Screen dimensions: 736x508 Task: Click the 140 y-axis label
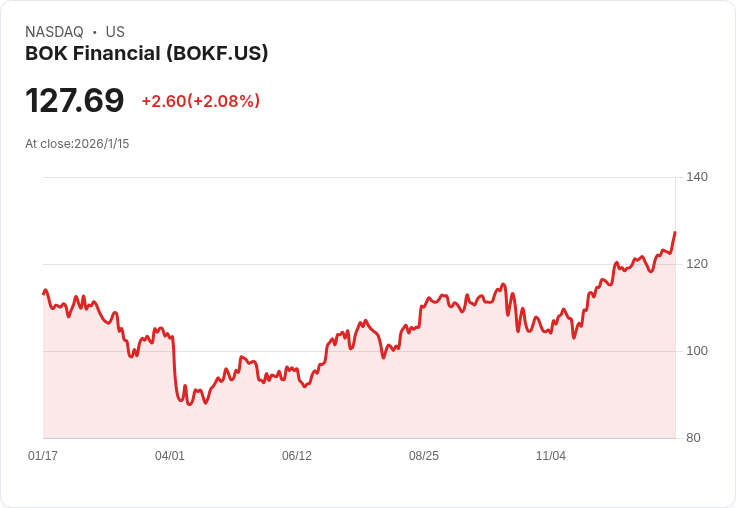[x=697, y=177]
